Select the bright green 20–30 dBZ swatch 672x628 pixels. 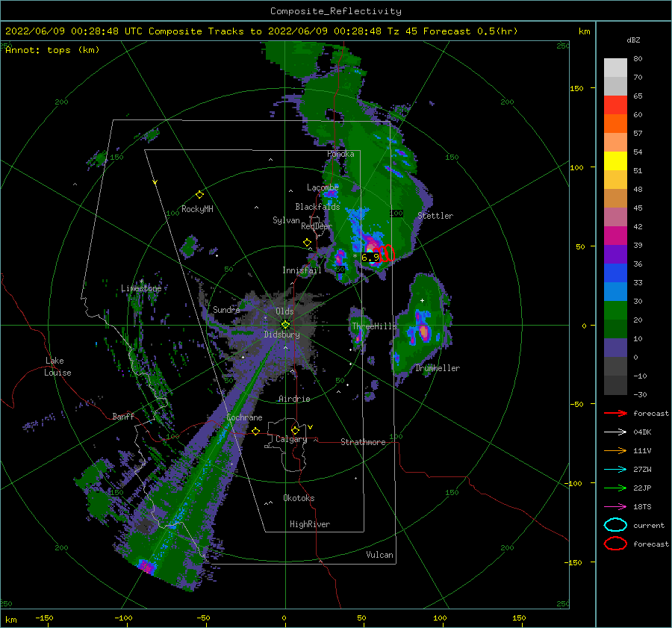[x=615, y=311]
